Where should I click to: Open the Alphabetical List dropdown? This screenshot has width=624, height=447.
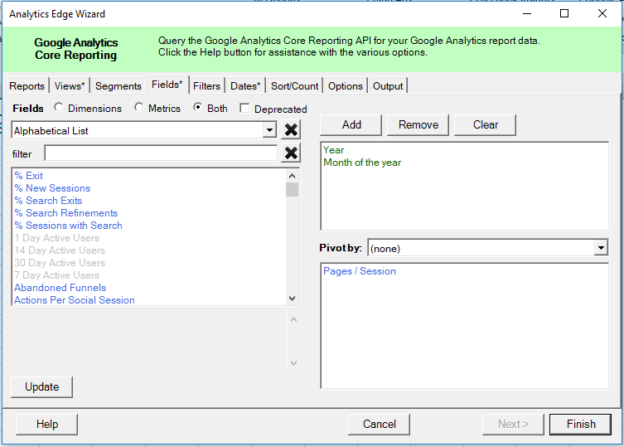269,130
